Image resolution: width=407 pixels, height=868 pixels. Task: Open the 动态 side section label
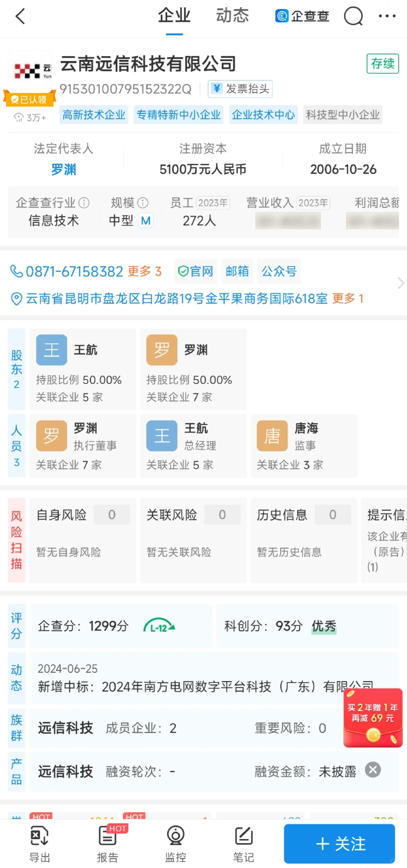click(17, 678)
